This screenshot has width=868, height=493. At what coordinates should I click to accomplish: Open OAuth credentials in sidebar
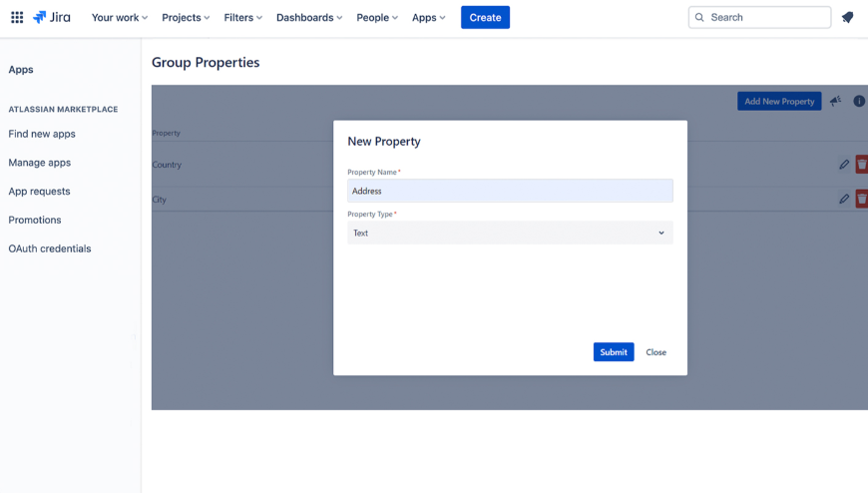(x=50, y=248)
